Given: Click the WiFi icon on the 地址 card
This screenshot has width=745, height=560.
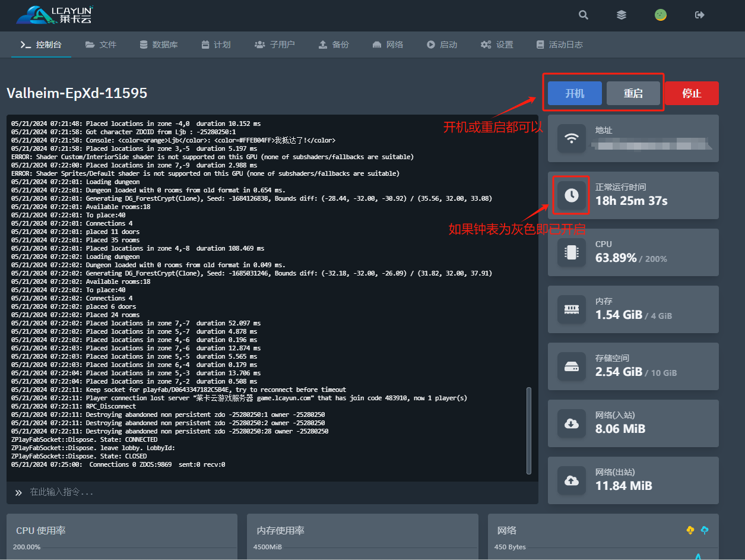Looking at the screenshot, I should 572,138.
